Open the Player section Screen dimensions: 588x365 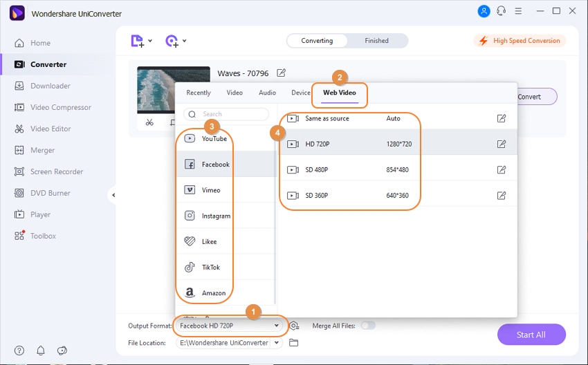pyautogui.click(x=33, y=214)
